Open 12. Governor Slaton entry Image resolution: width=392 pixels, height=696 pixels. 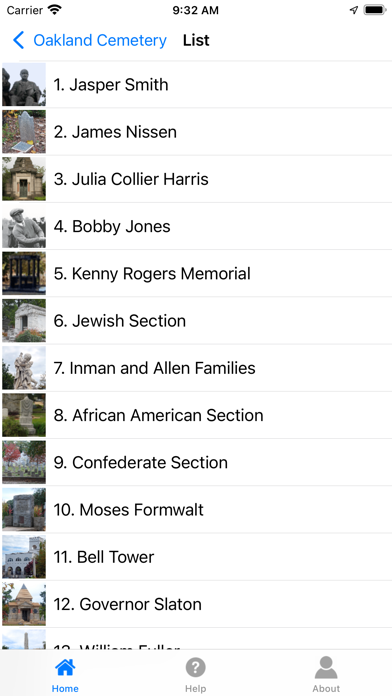pyautogui.click(x=196, y=604)
